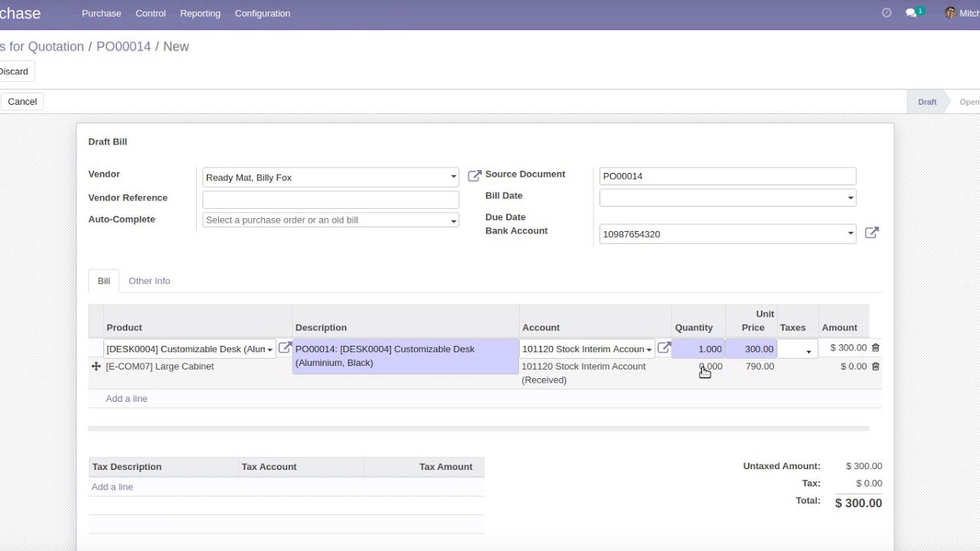Open the Account external link in the first line

664,347
